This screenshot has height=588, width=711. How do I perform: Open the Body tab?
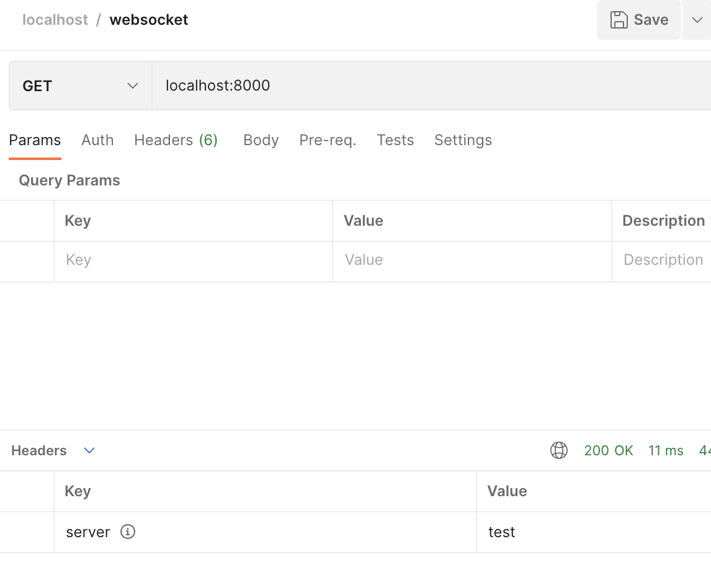pyautogui.click(x=261, y=140)
